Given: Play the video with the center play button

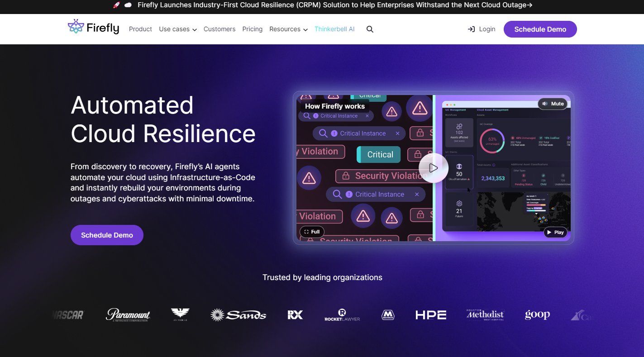Looking at the screenshot, I should pos(433,168).
